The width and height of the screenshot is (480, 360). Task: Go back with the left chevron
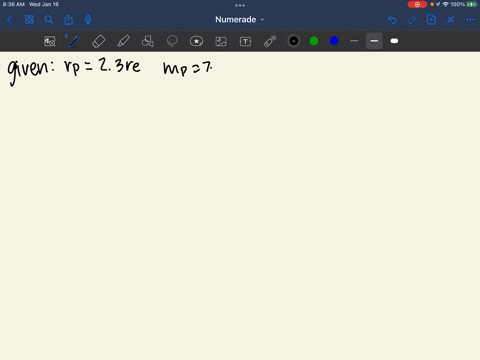pyautogui.click(x=9, y=20)
